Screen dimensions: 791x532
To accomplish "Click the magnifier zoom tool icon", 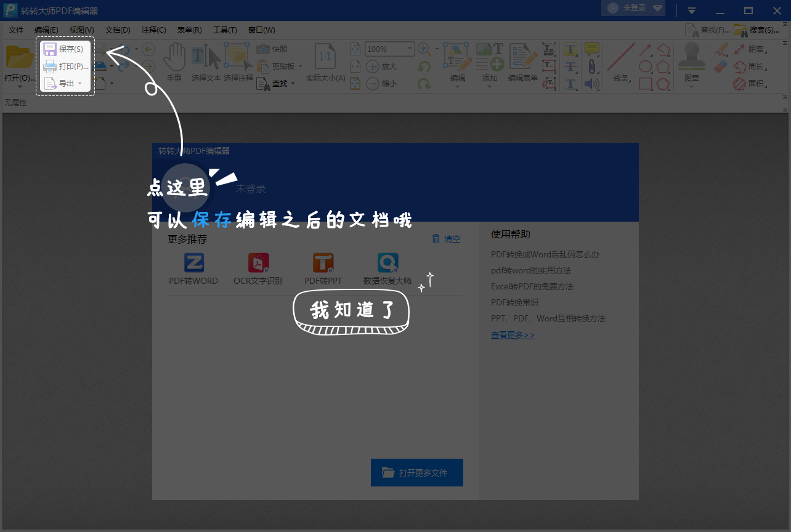I will coord(424,49).
